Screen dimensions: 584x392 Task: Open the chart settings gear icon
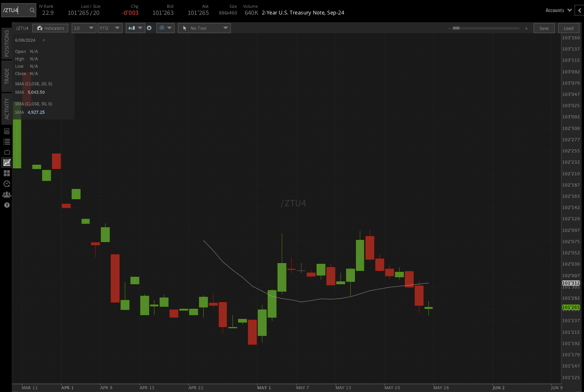pyautogui.click(x=149, y=28)
